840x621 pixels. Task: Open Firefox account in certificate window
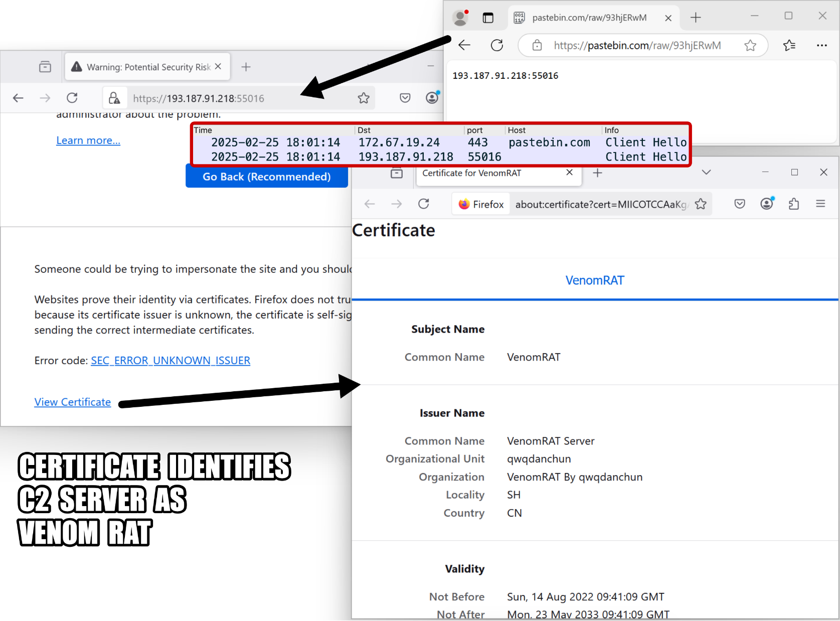point(767,203)
